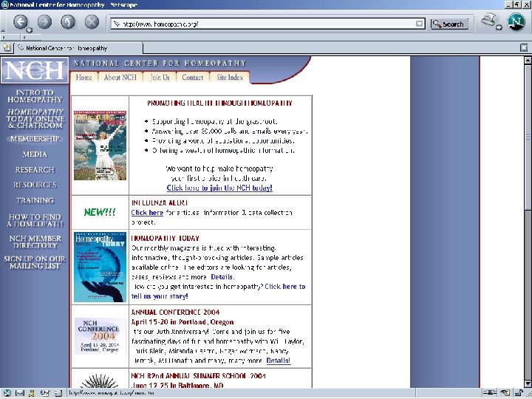Click the 'National Center for Homeopathy' banner text

click(160, 64)
